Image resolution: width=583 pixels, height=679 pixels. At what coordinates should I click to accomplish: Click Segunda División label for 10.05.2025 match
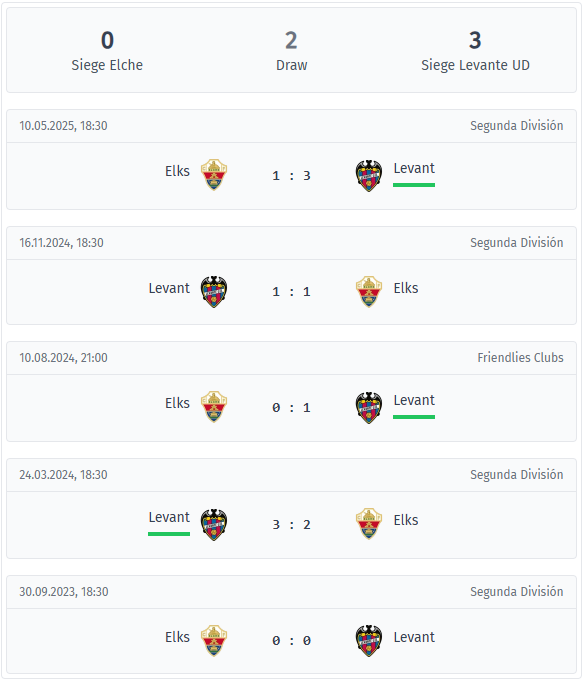pos(517,126)
